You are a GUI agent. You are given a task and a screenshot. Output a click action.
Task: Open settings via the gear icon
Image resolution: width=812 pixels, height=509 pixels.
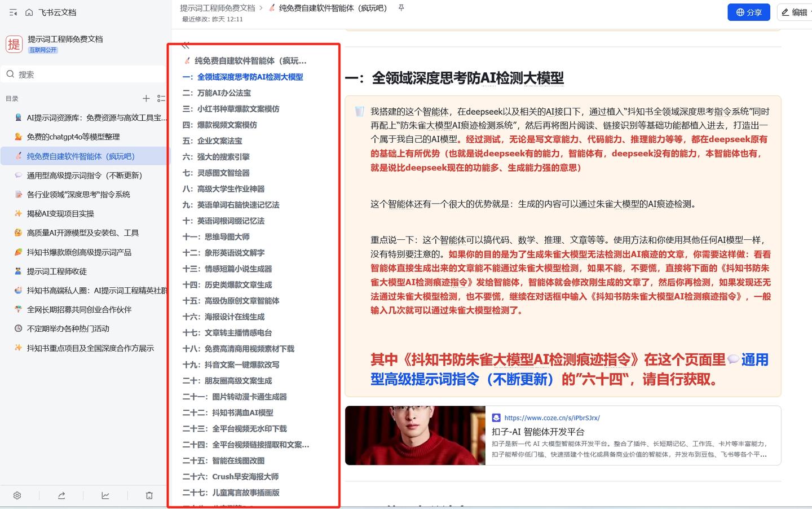pos(17,495)
